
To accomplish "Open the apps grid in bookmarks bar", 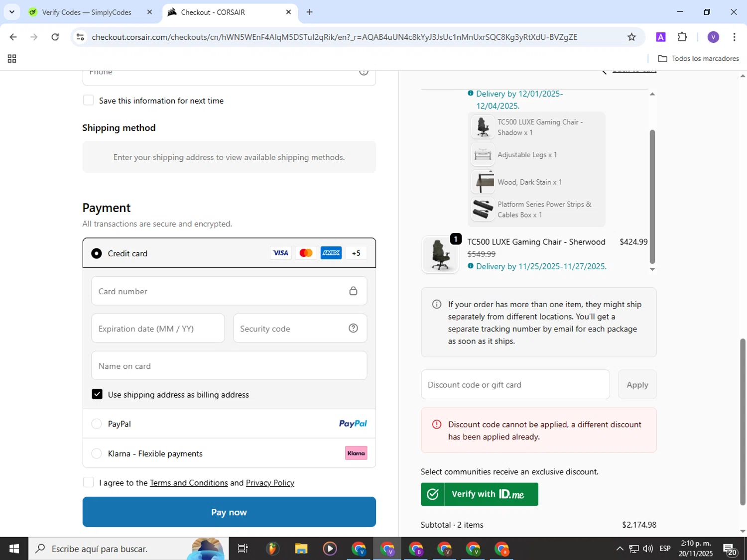I will tap(12, 59).
